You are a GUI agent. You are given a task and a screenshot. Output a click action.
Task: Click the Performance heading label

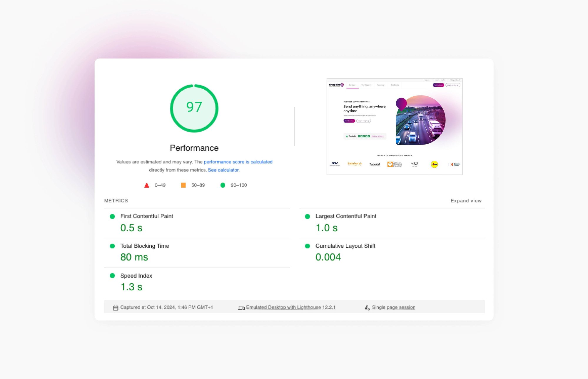click(194, 148)
